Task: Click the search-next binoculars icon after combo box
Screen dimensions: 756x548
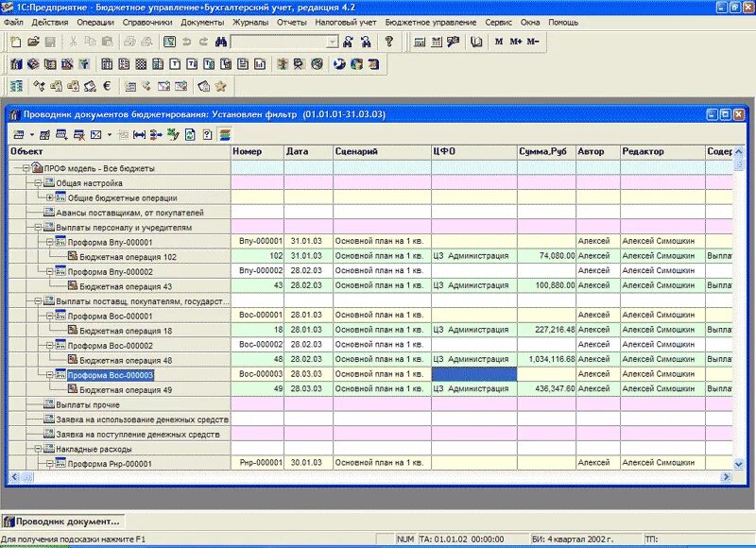Action: [x=348, y=42]
